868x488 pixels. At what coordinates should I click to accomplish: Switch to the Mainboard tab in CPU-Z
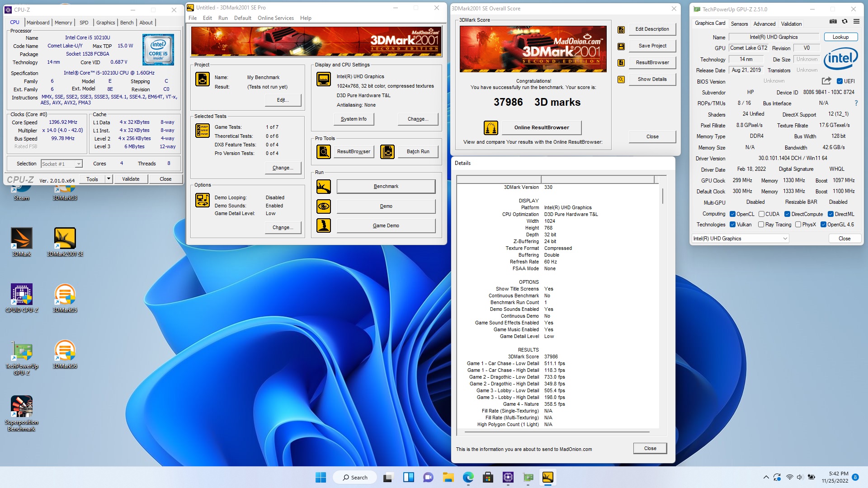tap(38, 23)
